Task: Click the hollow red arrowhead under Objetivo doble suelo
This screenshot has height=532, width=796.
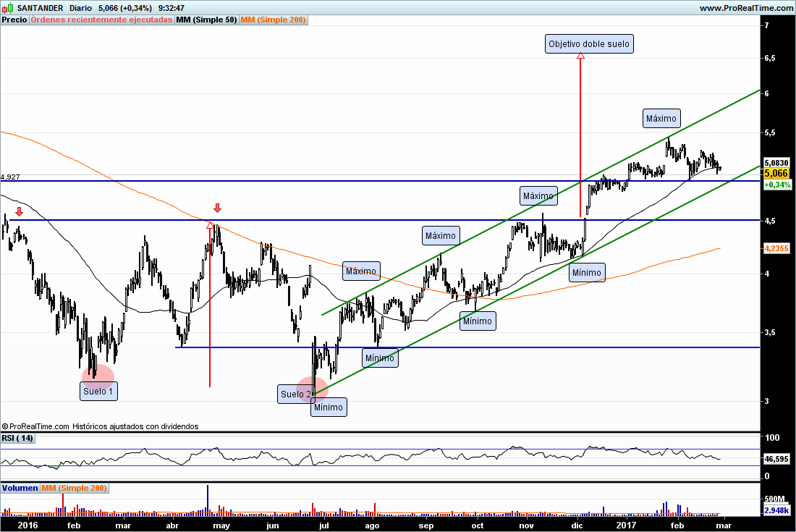Action: [x=581, y=56]
